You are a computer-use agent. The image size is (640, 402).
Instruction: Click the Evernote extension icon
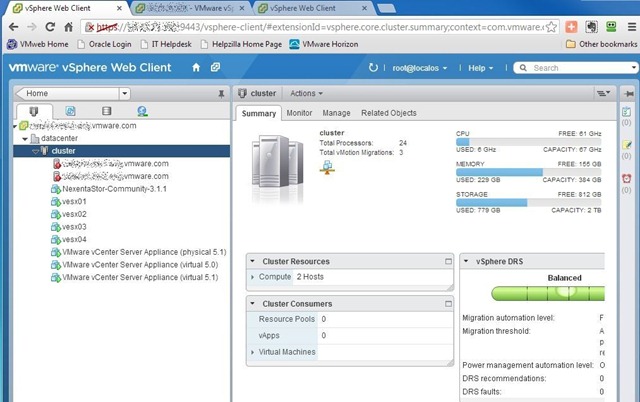591,27
